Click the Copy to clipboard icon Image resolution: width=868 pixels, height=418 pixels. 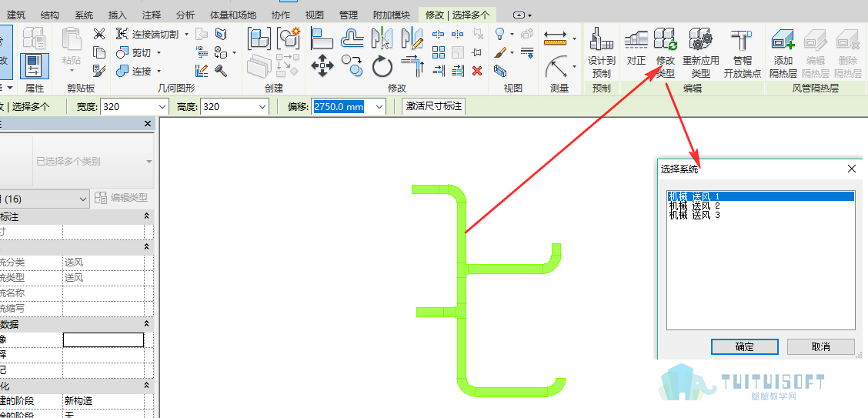point(99,52)
